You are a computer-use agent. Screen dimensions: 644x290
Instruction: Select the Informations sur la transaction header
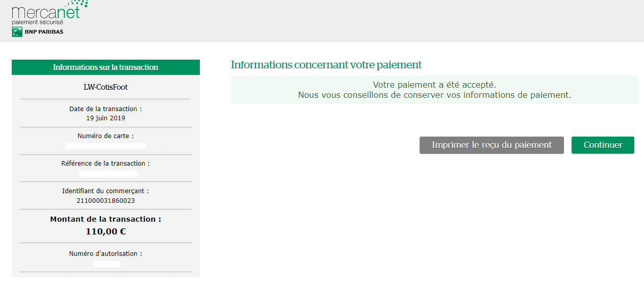point(106,67)
